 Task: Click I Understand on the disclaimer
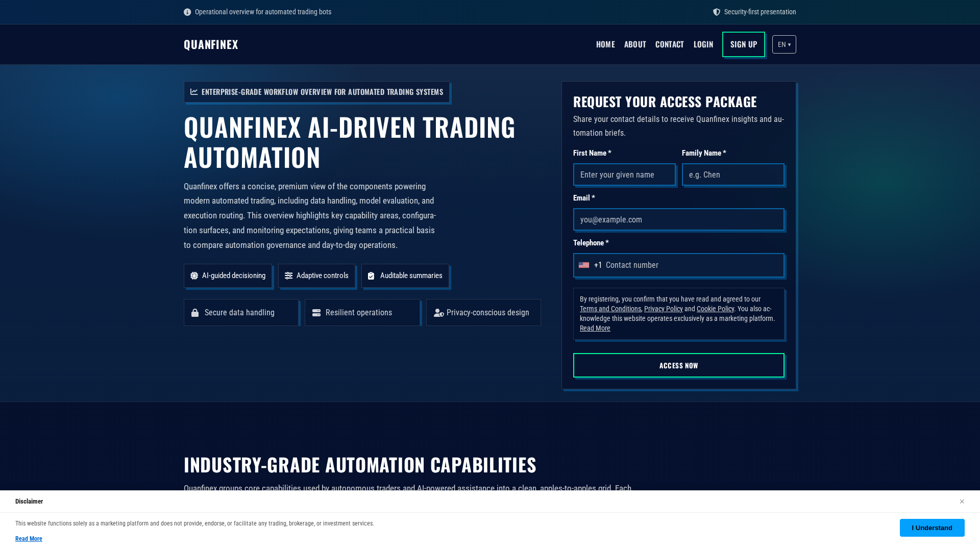[932, 528]
